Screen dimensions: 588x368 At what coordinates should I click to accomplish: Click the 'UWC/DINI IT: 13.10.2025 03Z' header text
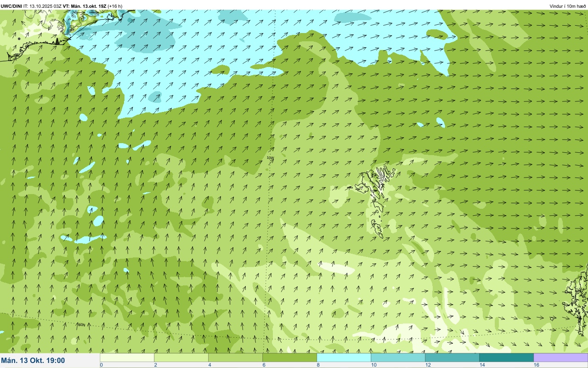coord(31,6)
